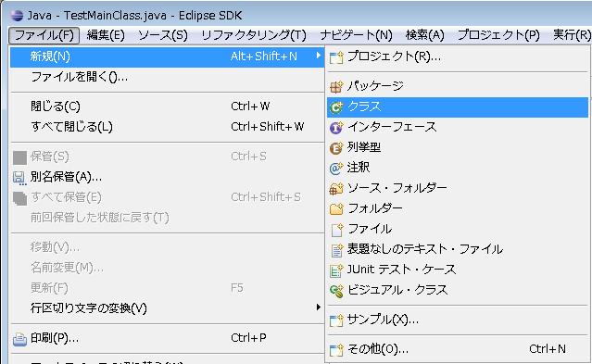The width and height of the screenshot is (592, 364).
Task: Click the Eclipse logo in title bar
Action: 17,16
